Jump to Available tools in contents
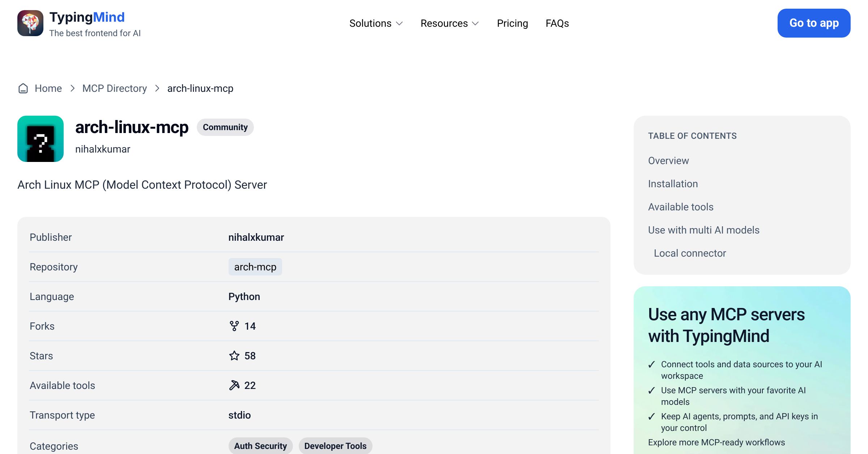This screenshot has height=454, width=868. pos(681,207)
